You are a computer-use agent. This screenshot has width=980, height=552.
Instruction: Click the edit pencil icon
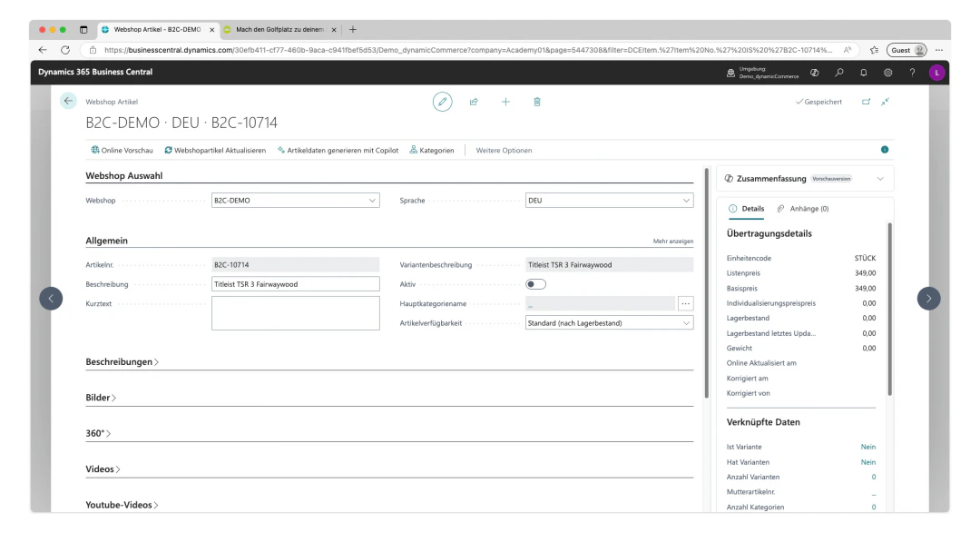(x=443, y=102)
